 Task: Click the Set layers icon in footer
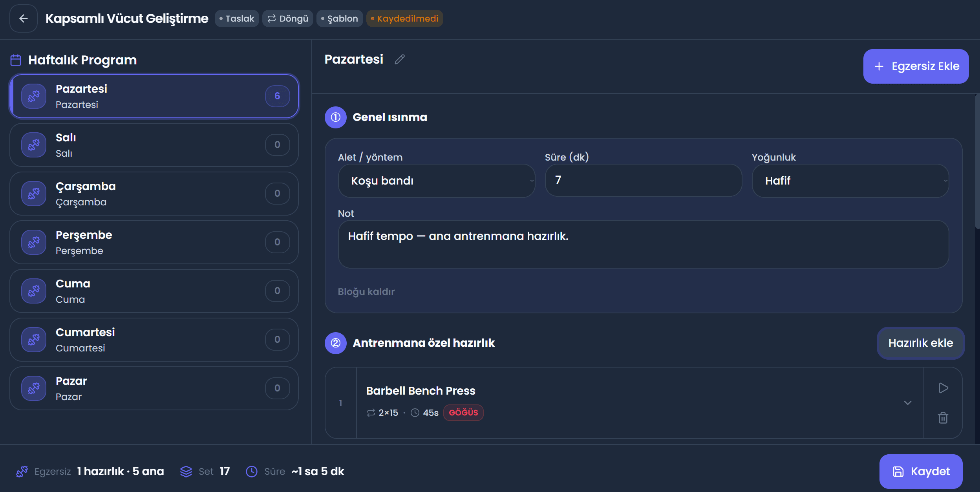[x=186, y=472]
